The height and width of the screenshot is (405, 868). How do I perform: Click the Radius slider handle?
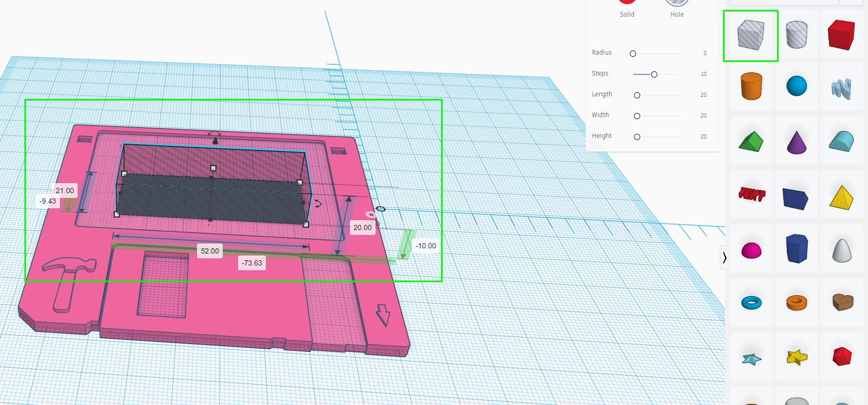tap(633, 54)
